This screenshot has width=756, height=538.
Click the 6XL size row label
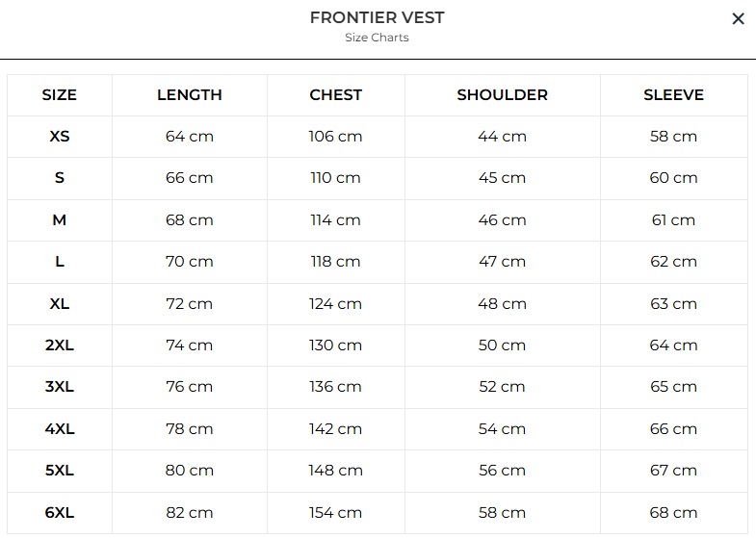(60, 513)
